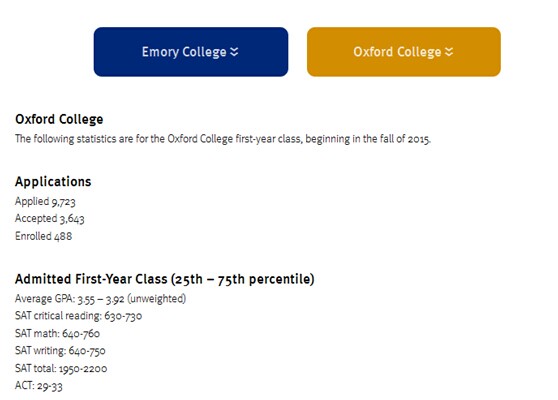
Task: Click the Admitted First-Year Class heading
Action: tap(165, 279)
